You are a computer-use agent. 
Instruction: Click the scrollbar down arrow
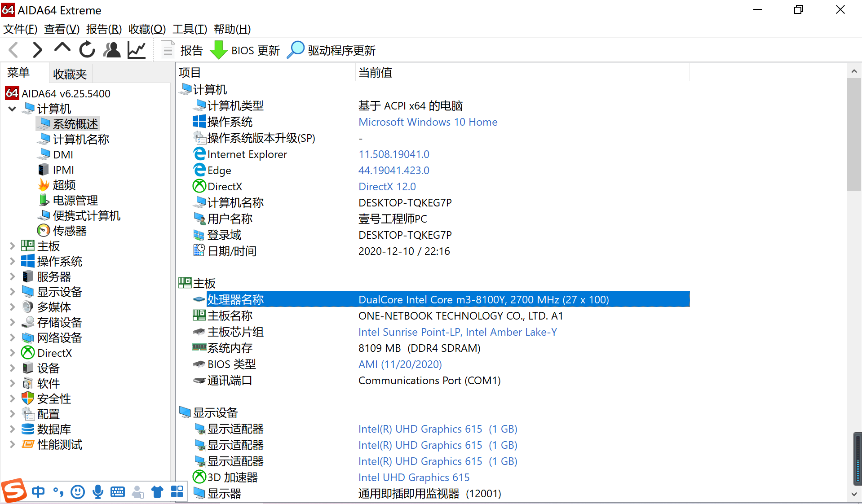(x=854, y=494)
